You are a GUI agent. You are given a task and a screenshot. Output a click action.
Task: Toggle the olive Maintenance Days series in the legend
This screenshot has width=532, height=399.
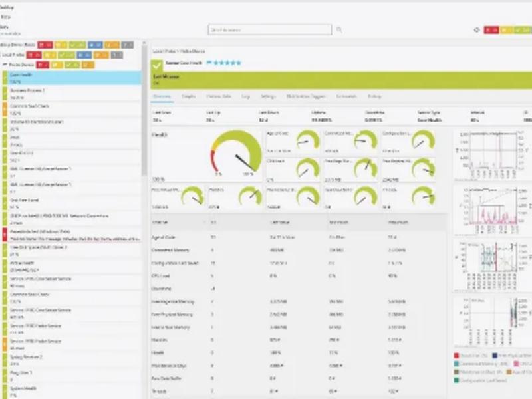coord(456,372)
